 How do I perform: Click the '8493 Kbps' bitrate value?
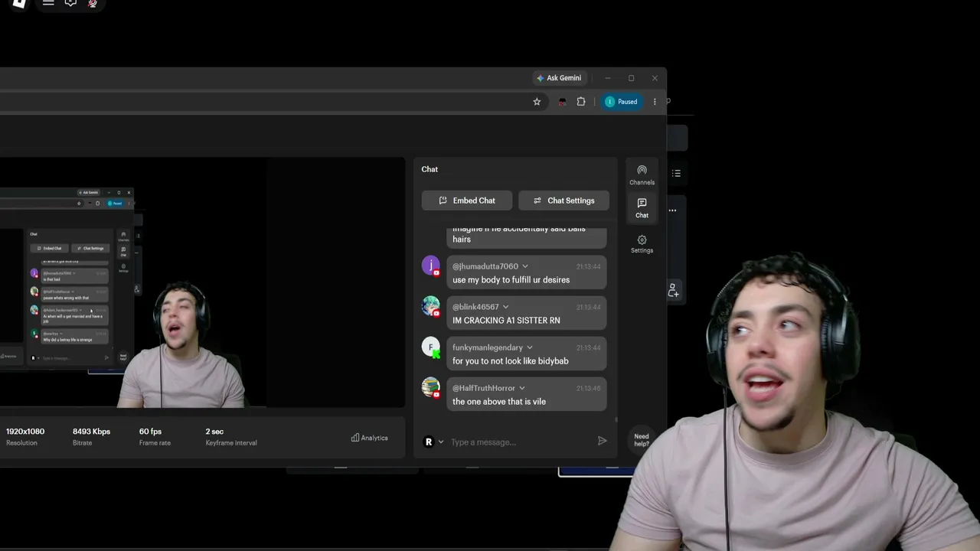tap(91, 432)
